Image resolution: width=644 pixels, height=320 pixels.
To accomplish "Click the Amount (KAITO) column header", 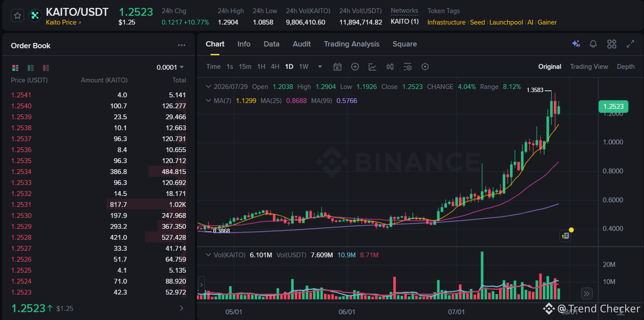I will point(104,80).
